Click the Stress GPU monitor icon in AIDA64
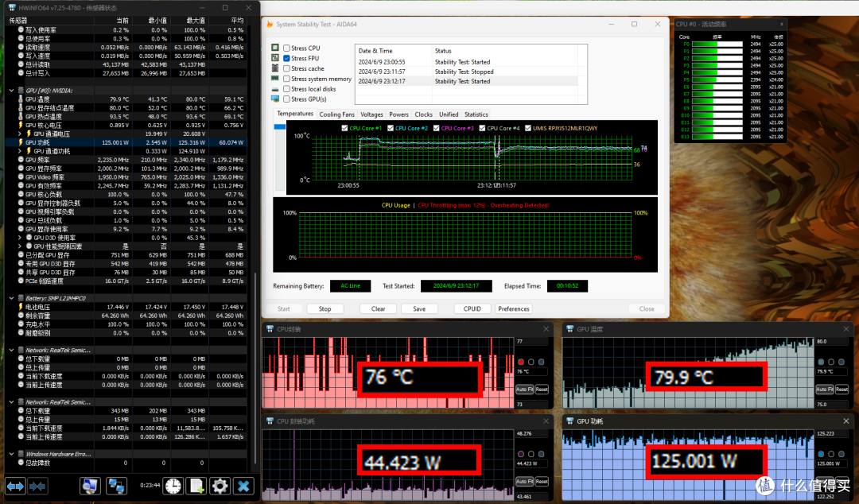859x504 pixels. click(x=275, y=99)
